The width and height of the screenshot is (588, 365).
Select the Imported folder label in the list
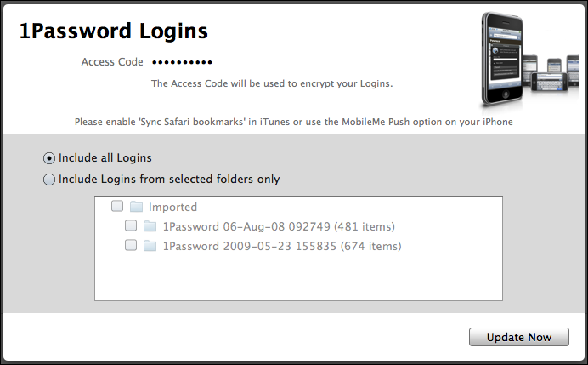172,207
